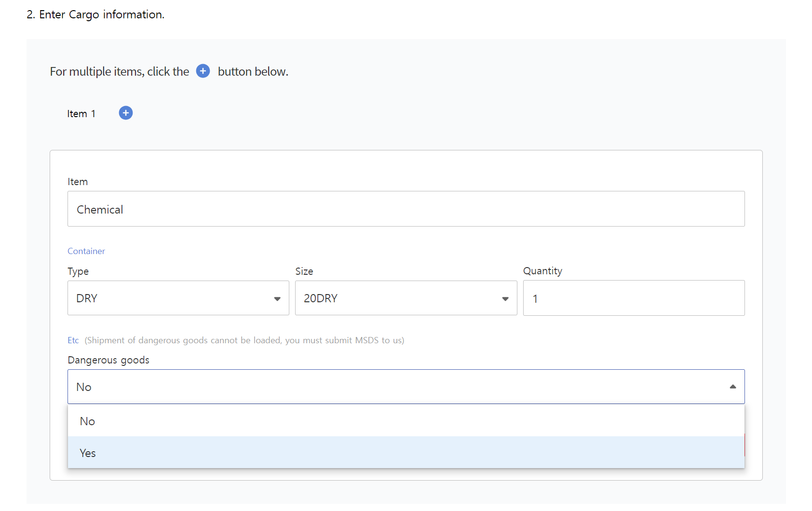The width and height of the screenshot is (812, 511).
Task: Open the Type dropdown showing DRY
Action: pos(178,298)
